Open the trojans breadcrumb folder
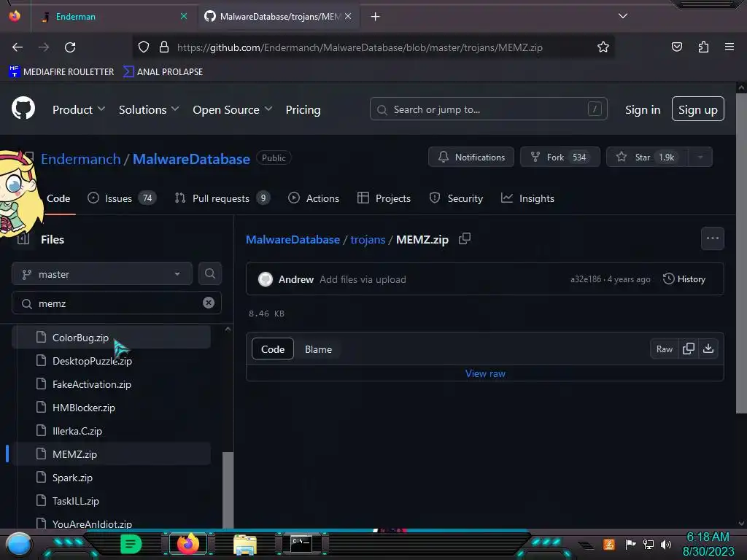The height and width of the screenshot is (560, 747). click(368, 239)
